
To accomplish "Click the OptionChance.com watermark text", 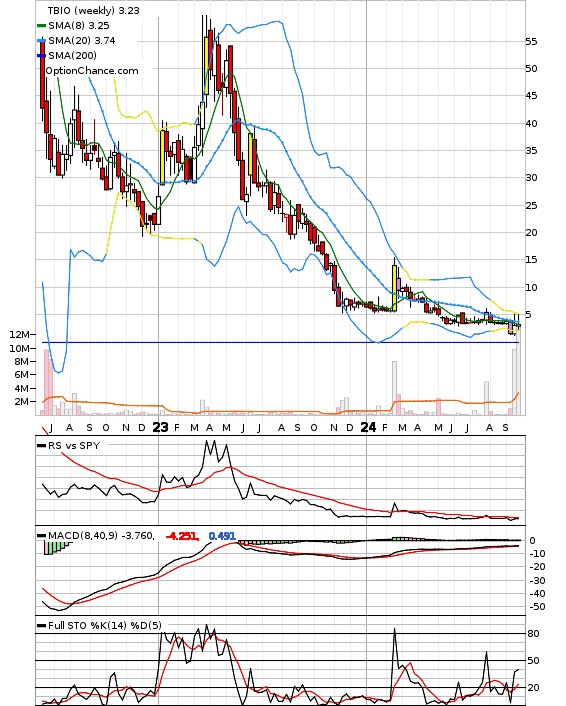I will [x=92, y=71].
